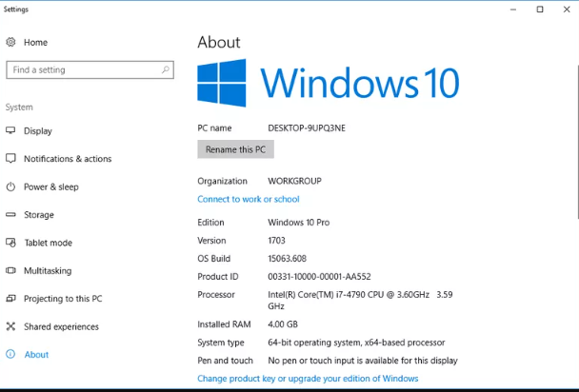Image resolution: width=579 pixels, height=392 pixels.
Task: Click the Display monitor icon
Action: [x=10, y=130]
